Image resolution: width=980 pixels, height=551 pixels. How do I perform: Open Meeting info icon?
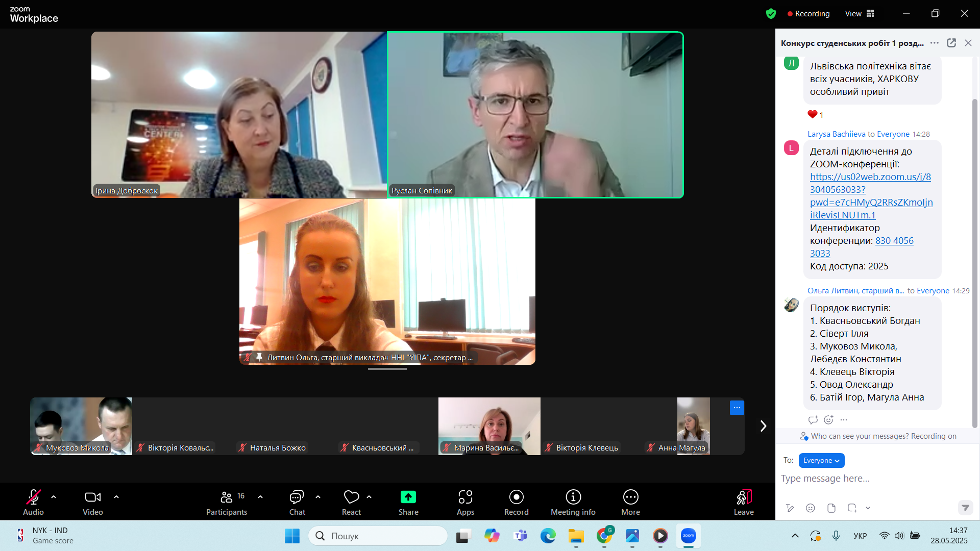click(573, 503)
